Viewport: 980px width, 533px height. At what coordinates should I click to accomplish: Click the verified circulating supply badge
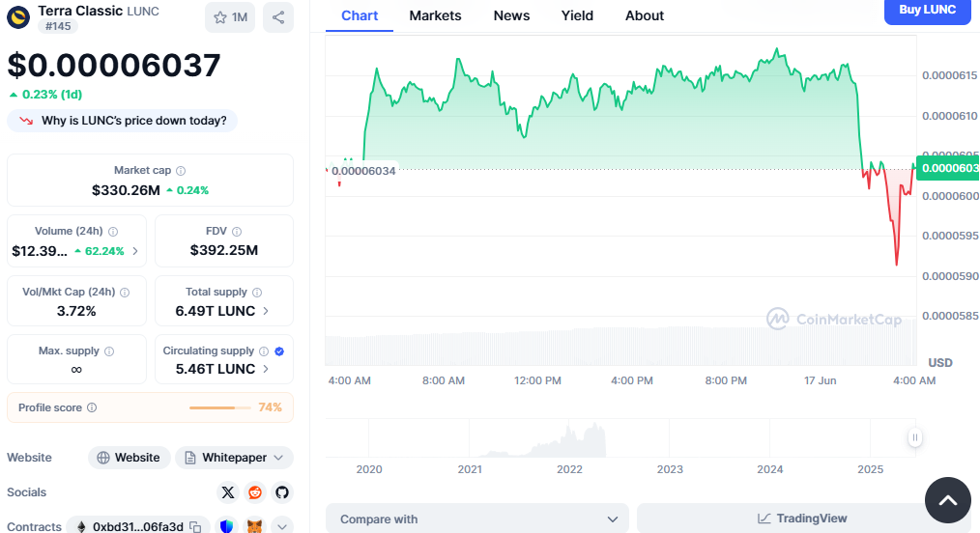point(279,351)
